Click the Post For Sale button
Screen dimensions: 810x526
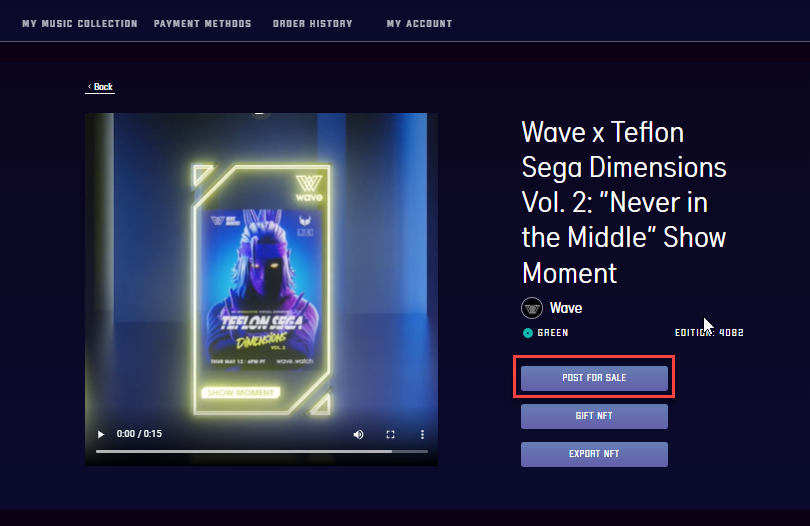point(594,378)
